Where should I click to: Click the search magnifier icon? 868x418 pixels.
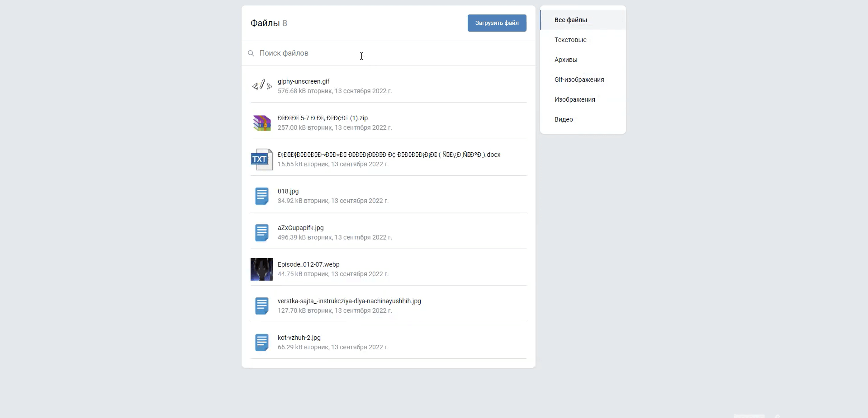click(251, 53)
